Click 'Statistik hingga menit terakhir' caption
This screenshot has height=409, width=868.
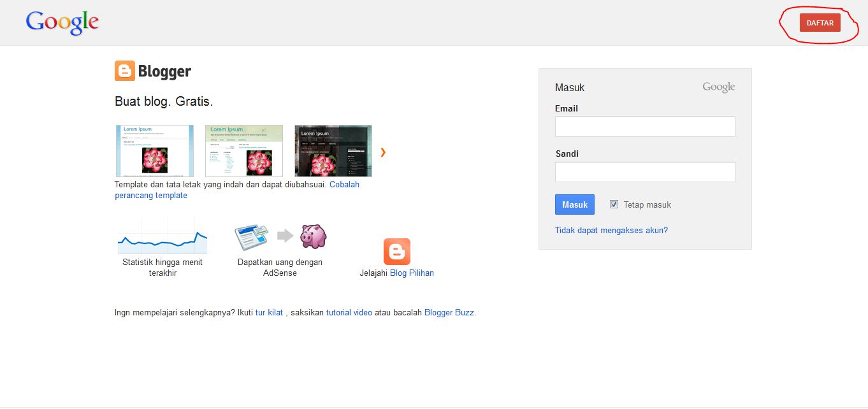pyautogui.click(x=163, y=268)
